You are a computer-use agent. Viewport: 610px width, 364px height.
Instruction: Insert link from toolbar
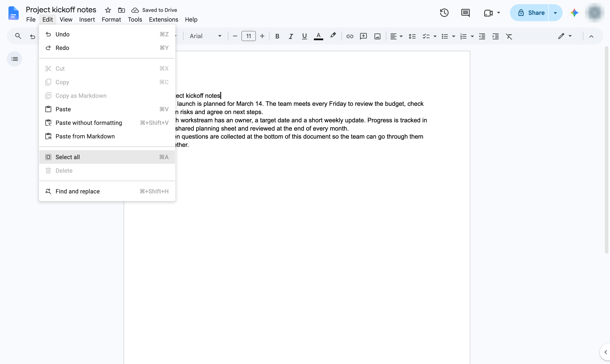(349, 36)
